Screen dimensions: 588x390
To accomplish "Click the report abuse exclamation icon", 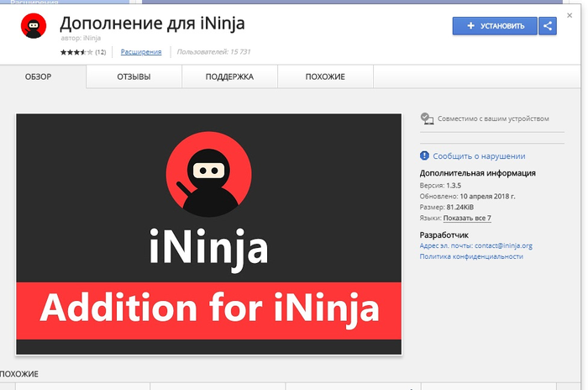I will tap(424, 155).
